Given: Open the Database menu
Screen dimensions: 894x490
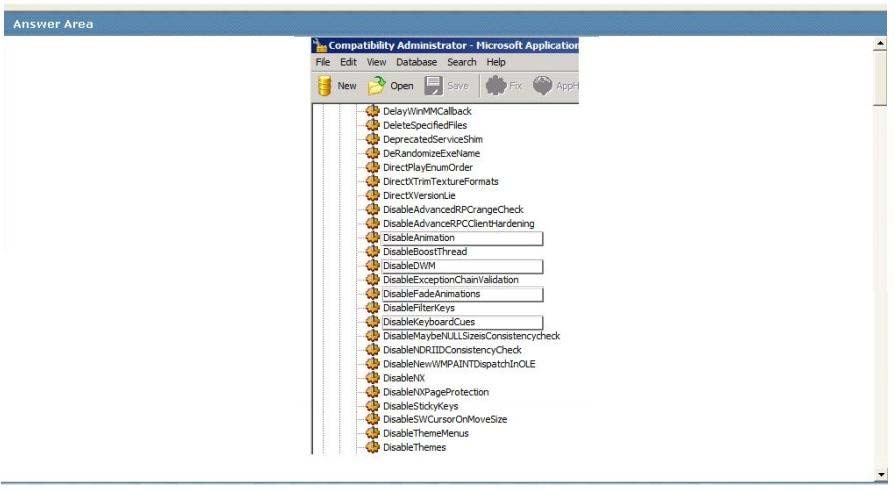Looking at the screenshot, I should (416, 62).
